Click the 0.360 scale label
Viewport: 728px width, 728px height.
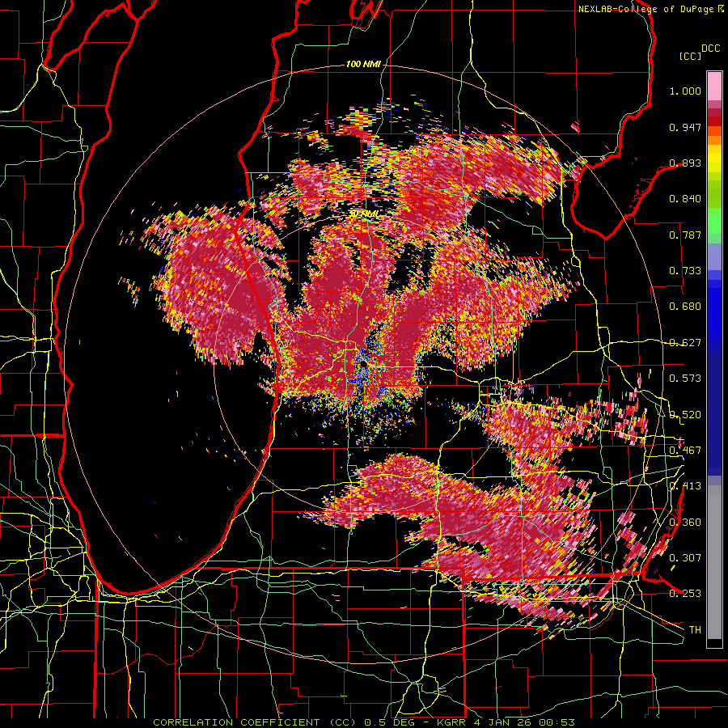tap(685, 523)
